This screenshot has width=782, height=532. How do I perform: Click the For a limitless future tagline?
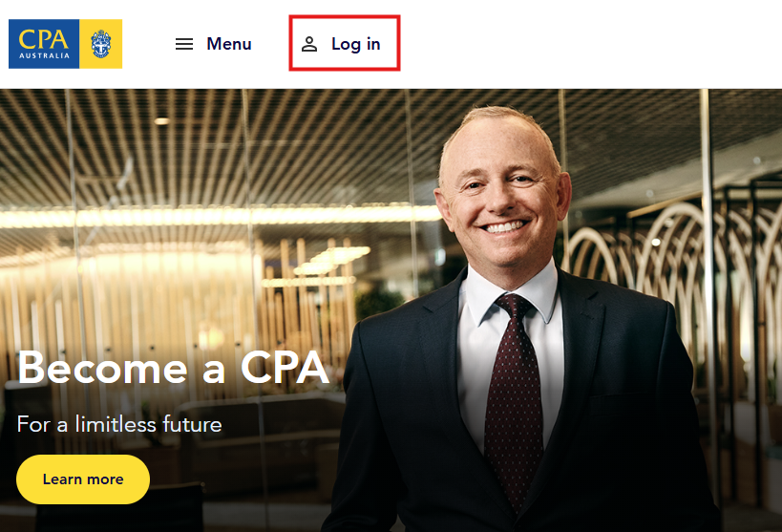(119, 425)
